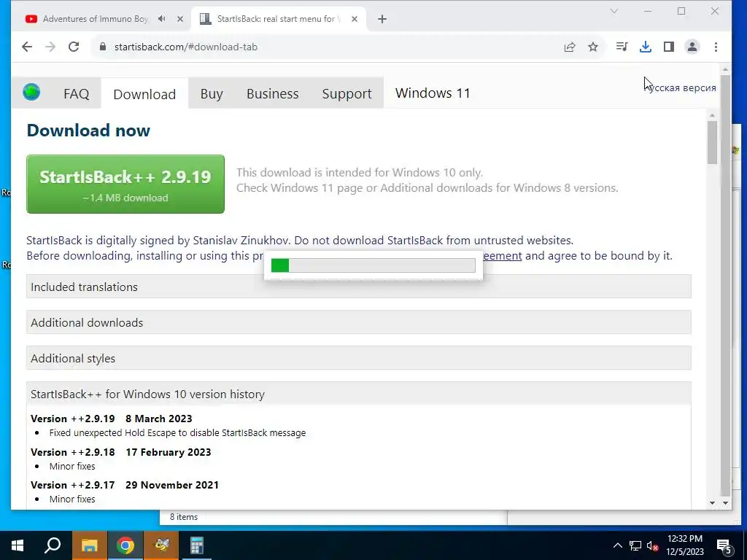Open the FAQ tab
This screenshot has width=747, height=560.
76,94
